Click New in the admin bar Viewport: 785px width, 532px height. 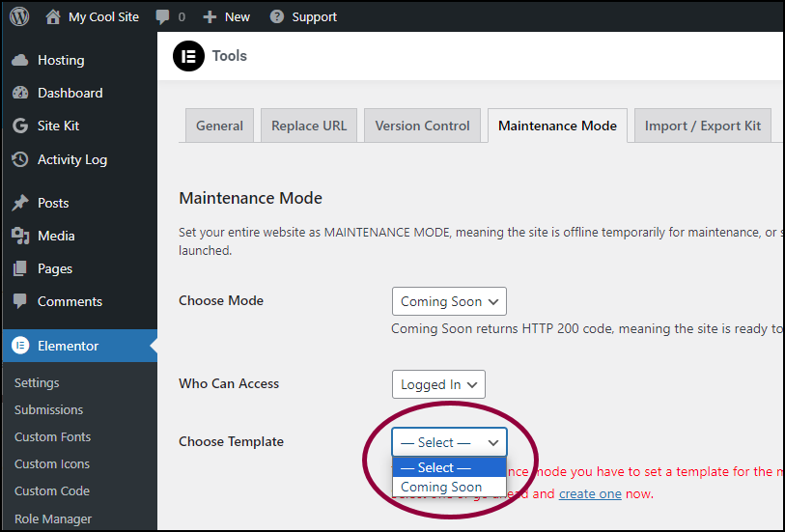click(238, 17)
